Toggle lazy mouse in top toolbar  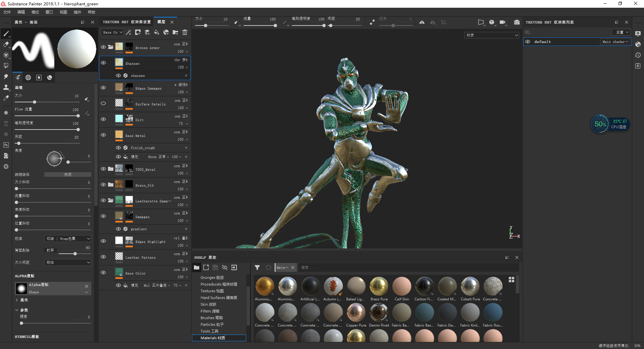pyautogui.click(x=372, y=22)
